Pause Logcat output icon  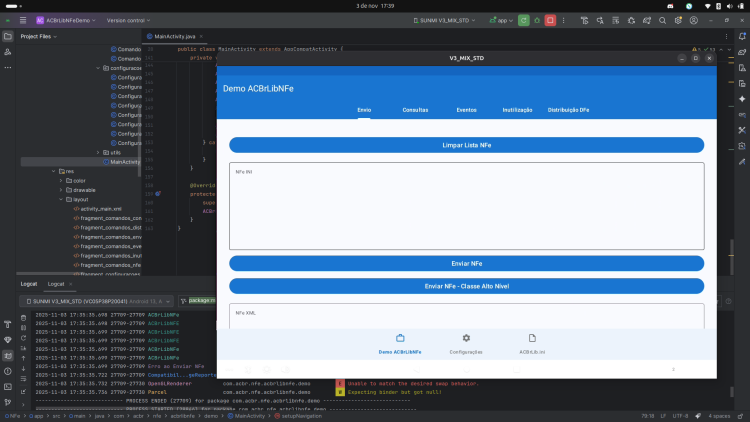[23, 328]
